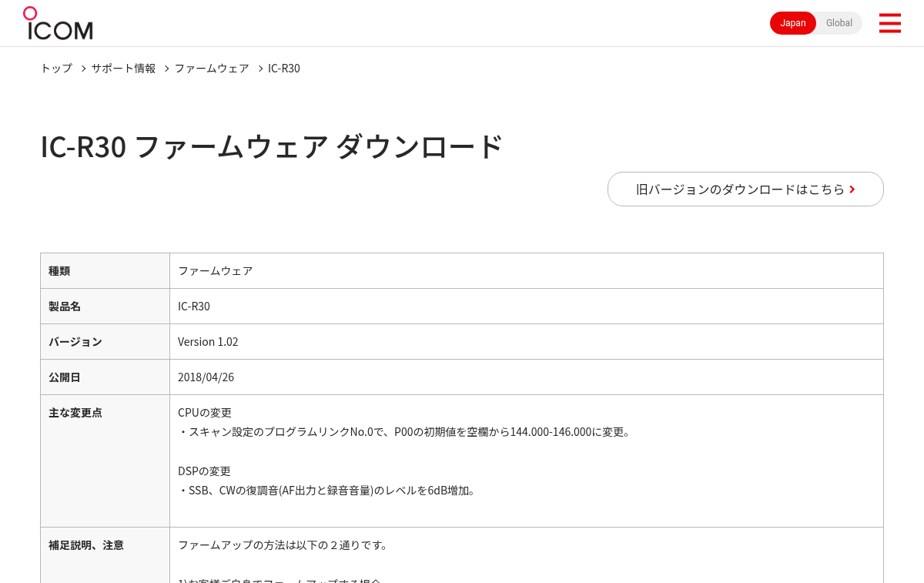Click ファームアップの方法は以下の２通りです text
The image size is (924, 583).
click(284, 545)
